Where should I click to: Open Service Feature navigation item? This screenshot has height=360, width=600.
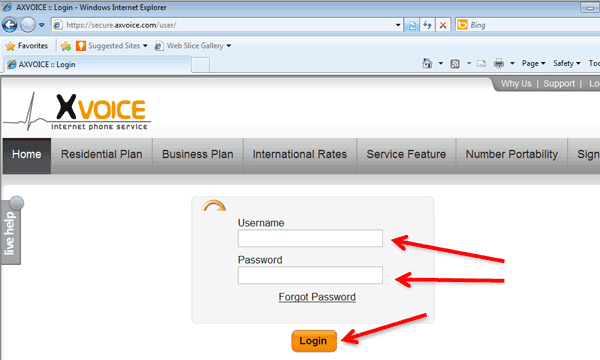pos(406,155)
